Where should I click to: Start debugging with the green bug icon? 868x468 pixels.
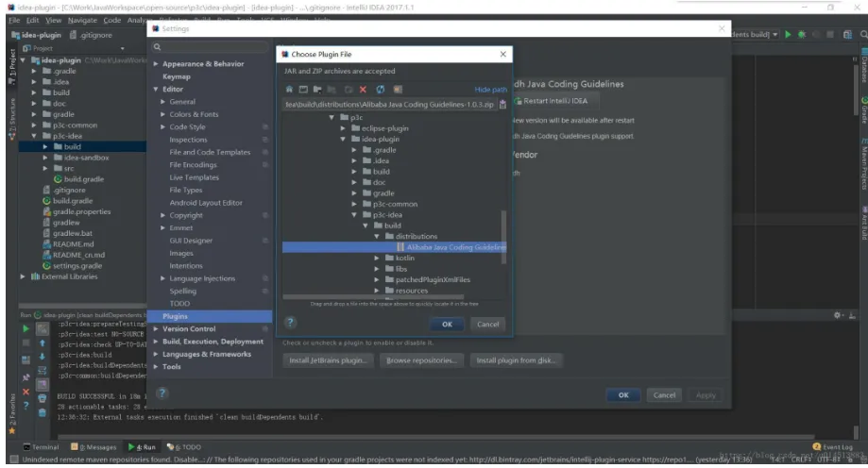point(802,34)
